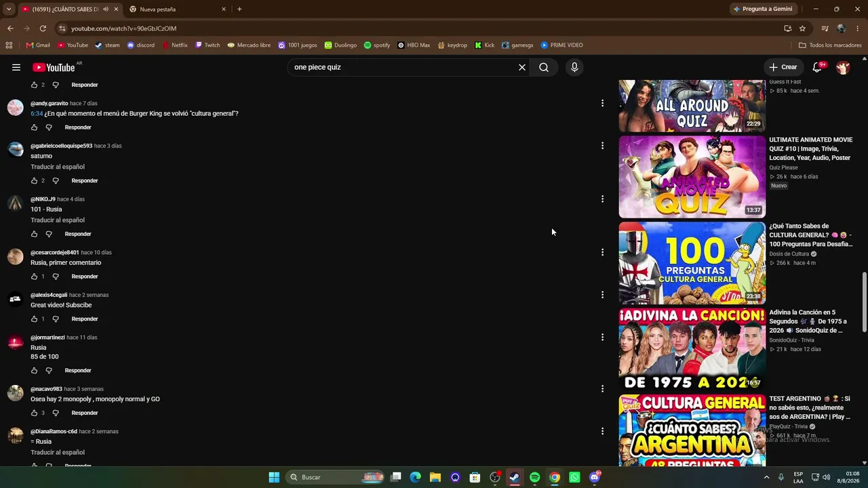Open the Crear upload menu
The height and width of the screenshot is (488, 868).
coord(783,67)
